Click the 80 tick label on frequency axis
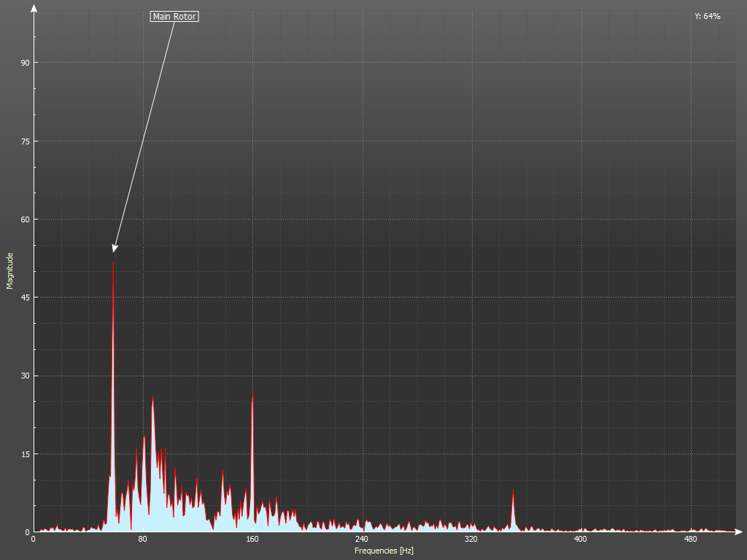Viewport: 747px width, 560px height. 143,540
